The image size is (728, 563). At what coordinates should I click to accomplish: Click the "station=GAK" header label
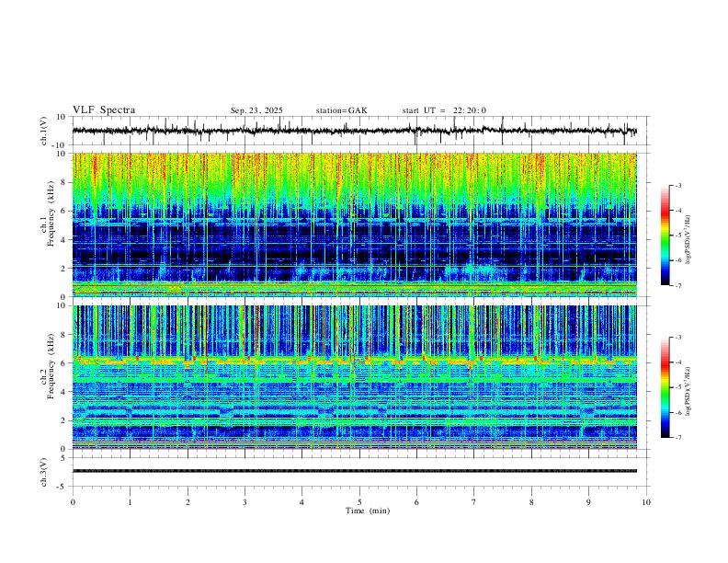(341, 110)
